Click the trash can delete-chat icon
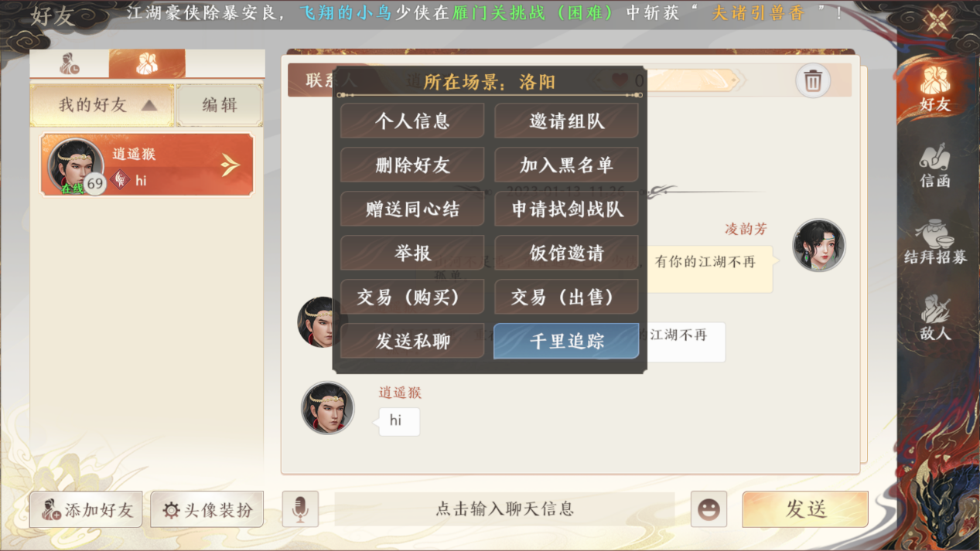The height and width of the screenshot is (551, 980). (812, 80)
